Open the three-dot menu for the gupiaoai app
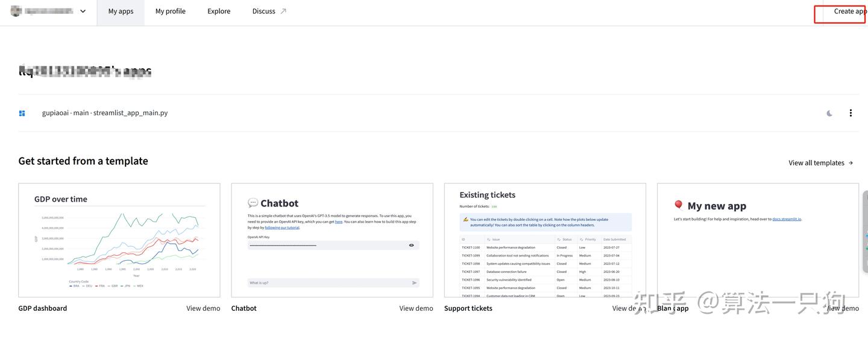Image resolution: width=868 pixels, height=338 pixels. [x=851, y=113]
